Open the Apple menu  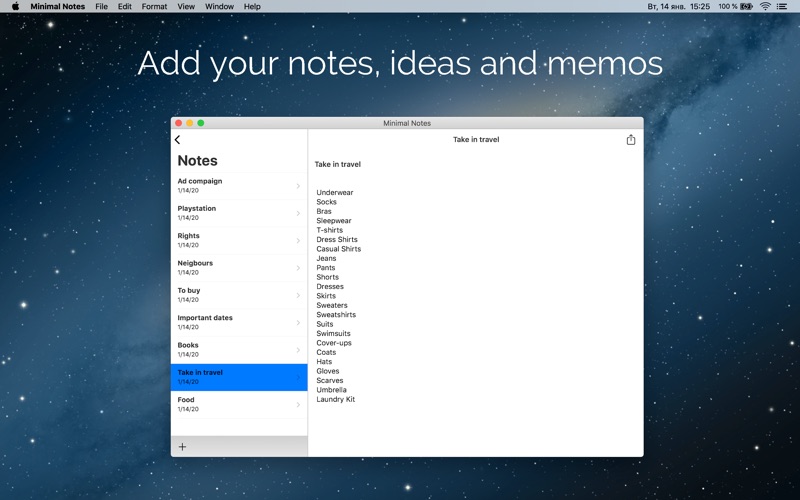[15, 6]
